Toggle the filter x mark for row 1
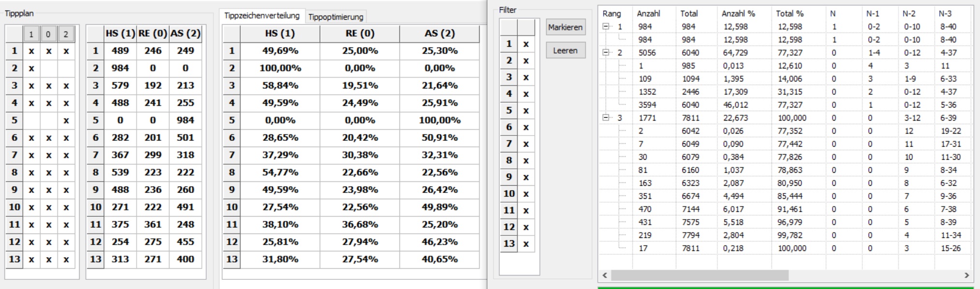Image resolution: width=980 pixels, height=289 pixels. click(x=526, y=44)
